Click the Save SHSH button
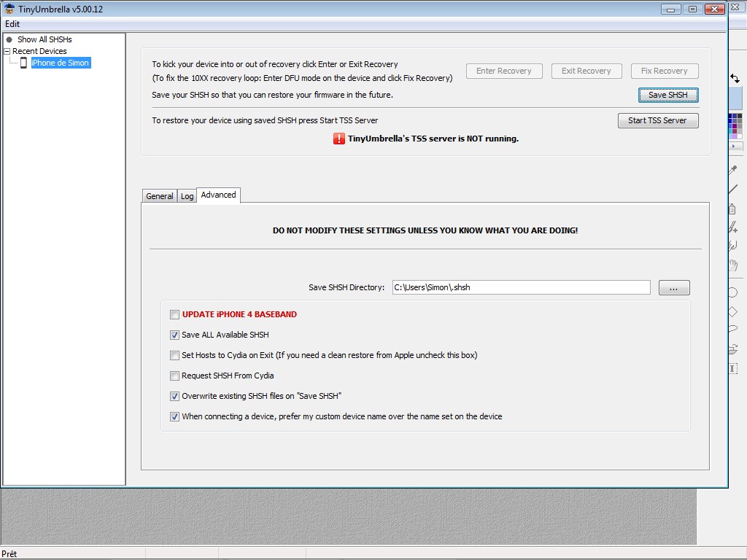The height and width of the screenshot is (560, 747). pos(668,96)
